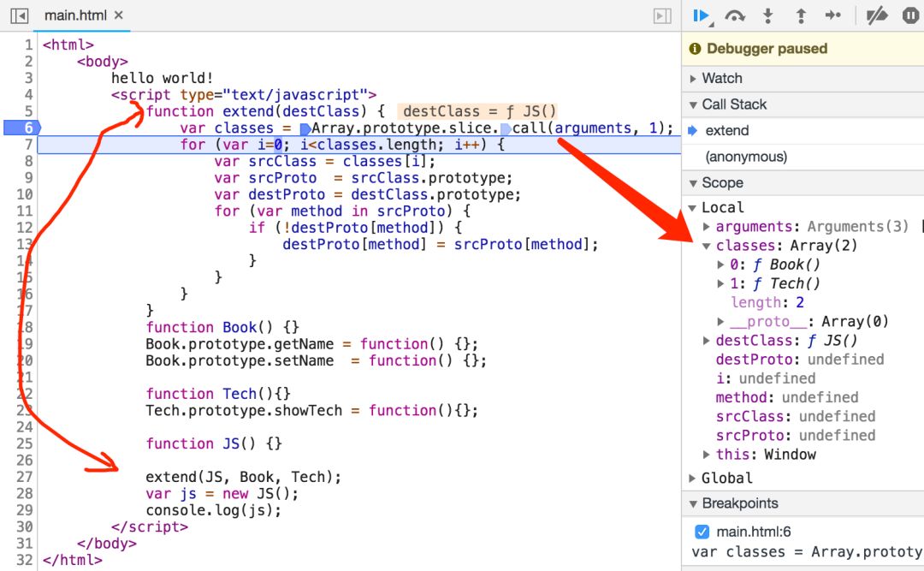924x571 pixels.
Task: Click the inline breakpoint marker before Array
Action: point(305,128)
